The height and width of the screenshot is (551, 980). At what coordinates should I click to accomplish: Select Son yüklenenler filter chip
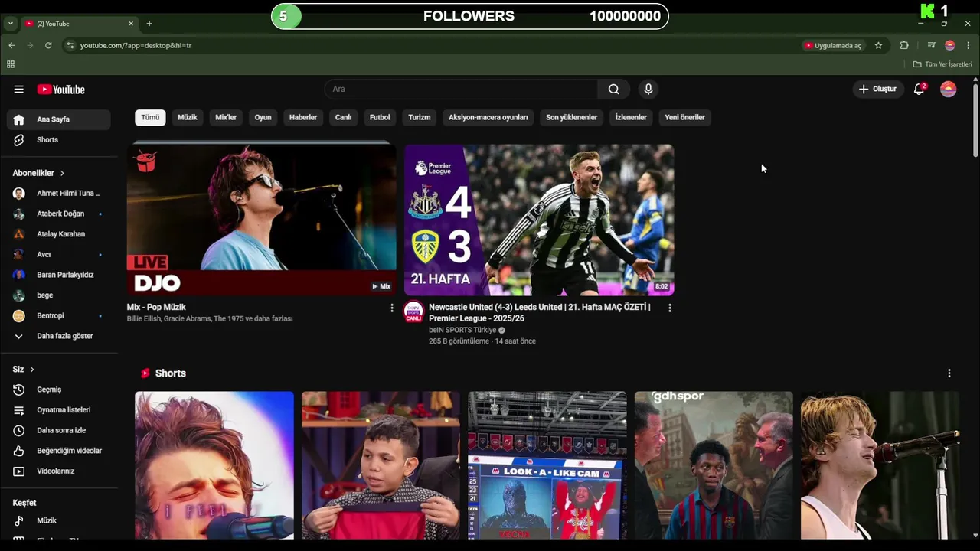[x=571, y=117]
